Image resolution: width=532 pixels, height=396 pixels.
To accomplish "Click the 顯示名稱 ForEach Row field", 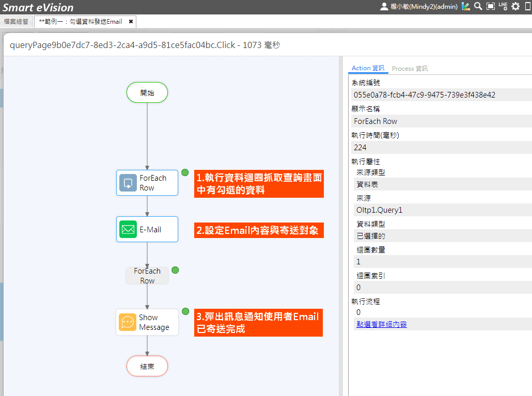I will (x=442, y=121).
